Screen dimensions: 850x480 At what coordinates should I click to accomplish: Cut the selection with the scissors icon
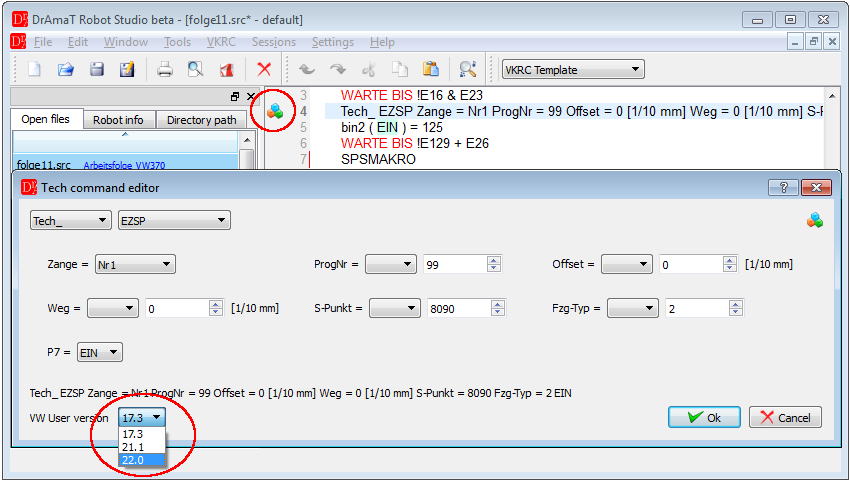[369, 69]
